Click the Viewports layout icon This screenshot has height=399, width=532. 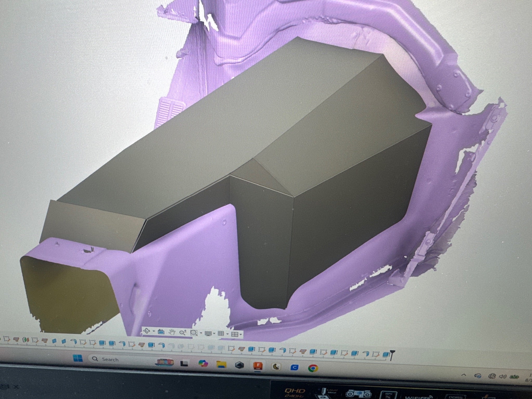(x=234, y=334)
